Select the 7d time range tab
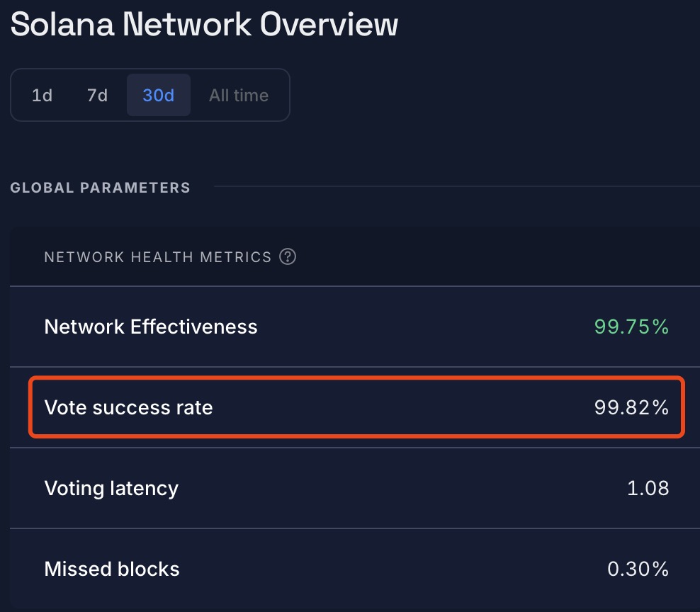700x612 pixels. click(x=98, y=96)
